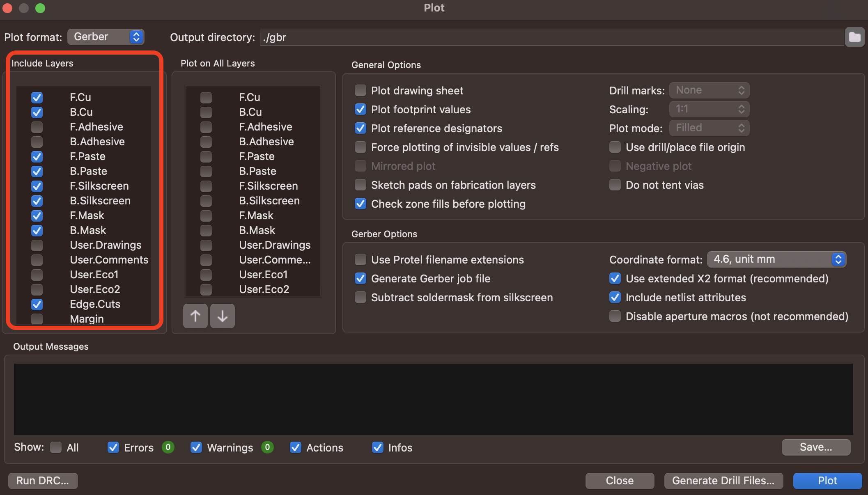The height and width of the screenshot is (495, 868).
Task: Toggle Plot reference designators
Action: click(361, 128)
